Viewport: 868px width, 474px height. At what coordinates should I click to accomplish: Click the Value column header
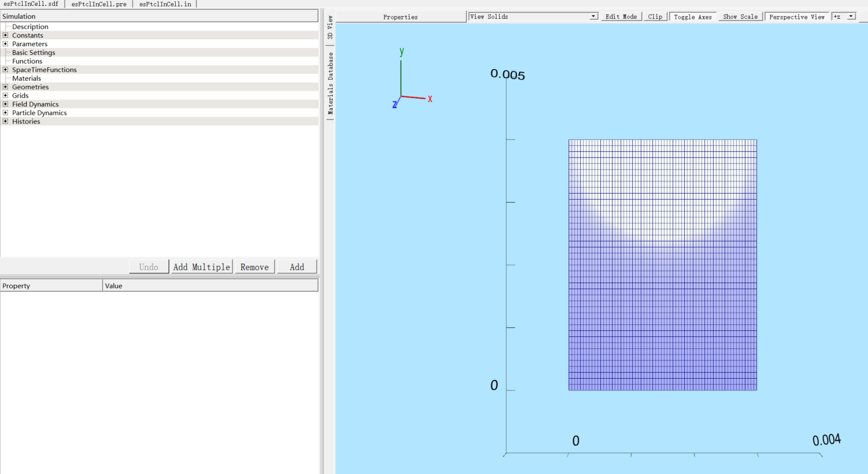[210, 286]
